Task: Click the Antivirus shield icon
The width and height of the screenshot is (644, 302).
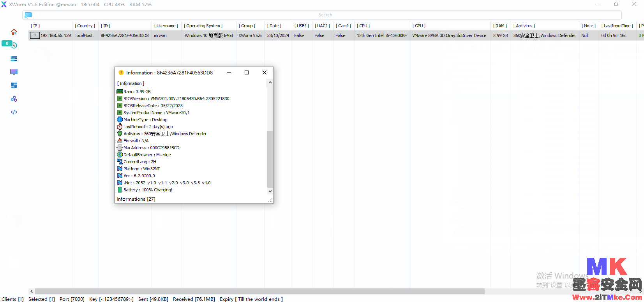Action: 120,134
